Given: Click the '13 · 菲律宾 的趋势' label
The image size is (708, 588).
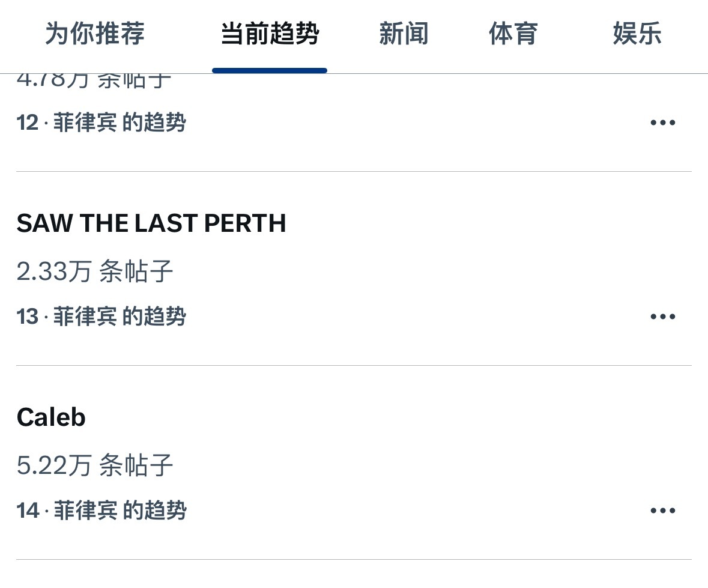Looking at the screenshot, I should pos(101,317).
